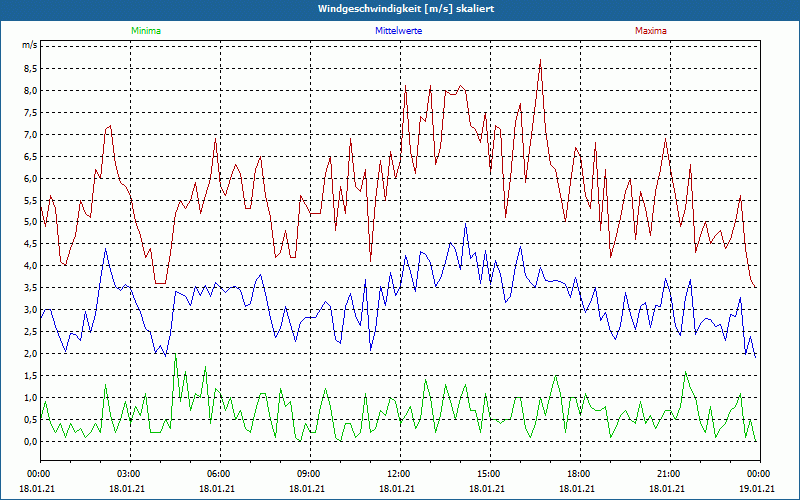Viewport: 800px width, 500px height.
Task: Click the '4,5' y-axis value
Action: 31,244
